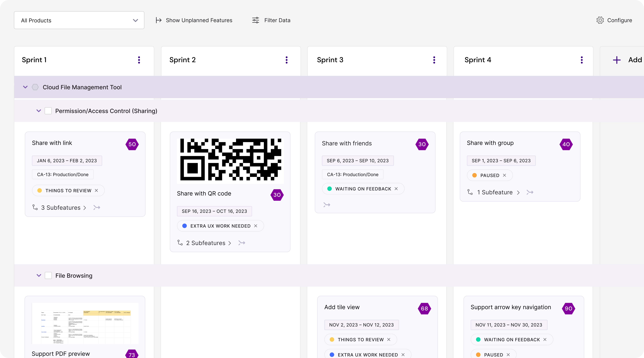The height and width of the screenshot is (358, 644).
Task: Tick the File Browsing checkbox
Action: [48, 275]
